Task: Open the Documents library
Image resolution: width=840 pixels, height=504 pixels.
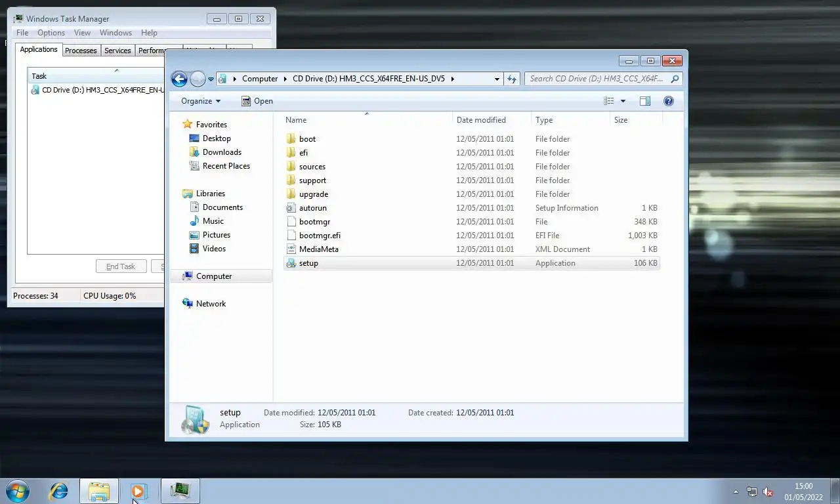Action: coord(222,207)
